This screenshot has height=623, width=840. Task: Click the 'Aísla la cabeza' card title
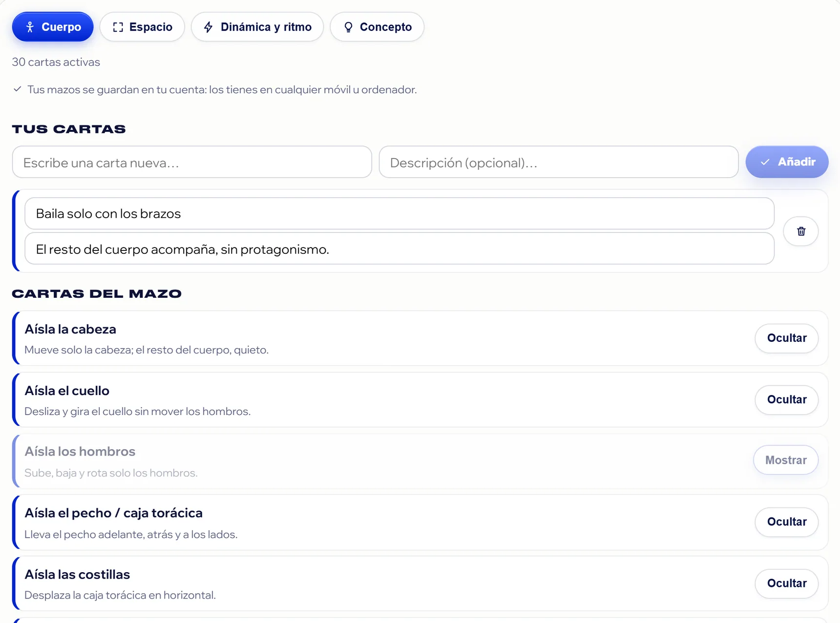(70, 329)
